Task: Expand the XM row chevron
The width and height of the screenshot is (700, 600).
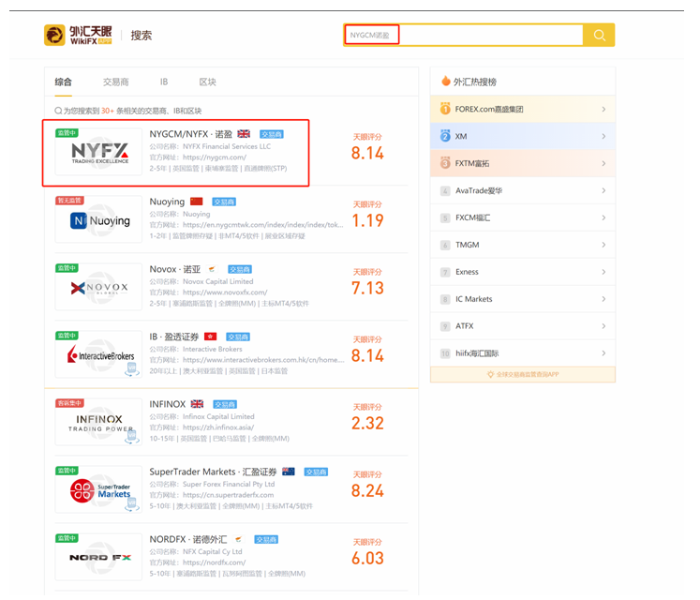Action: click(603, 136)
